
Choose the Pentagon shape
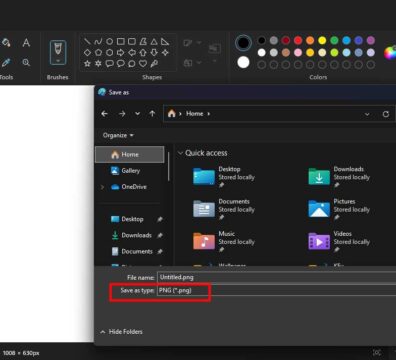(x=98, y=53)
